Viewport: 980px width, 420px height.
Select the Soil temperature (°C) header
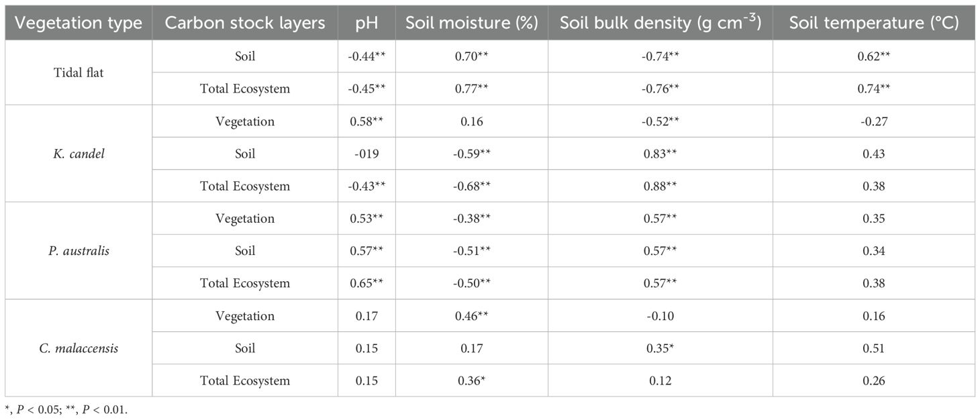874,23
